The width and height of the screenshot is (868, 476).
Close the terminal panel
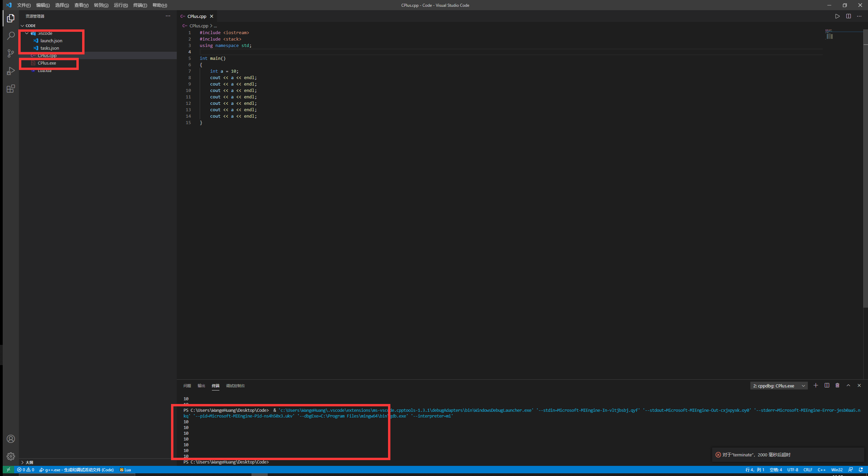click(x=859, y=385)
